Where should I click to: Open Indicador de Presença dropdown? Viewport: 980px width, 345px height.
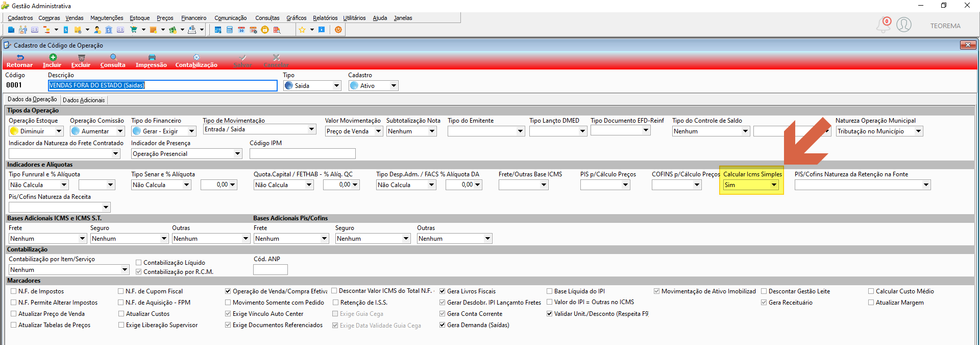click(x=186, y=154)
